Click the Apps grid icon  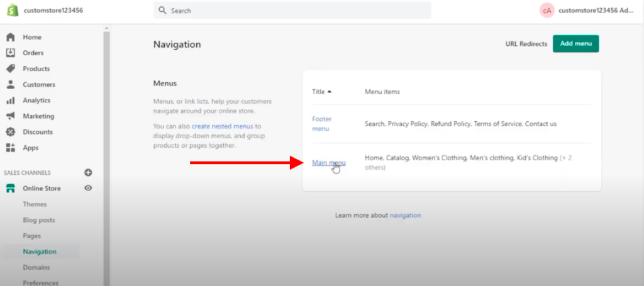pos(10,148)
